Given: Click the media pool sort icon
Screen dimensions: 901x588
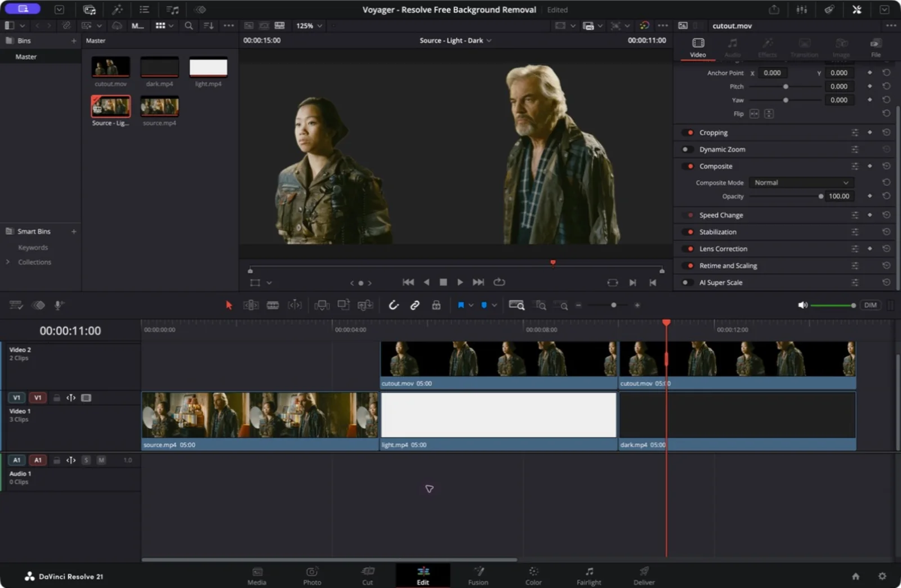Looking at the screenshot, I should (208, 26).
